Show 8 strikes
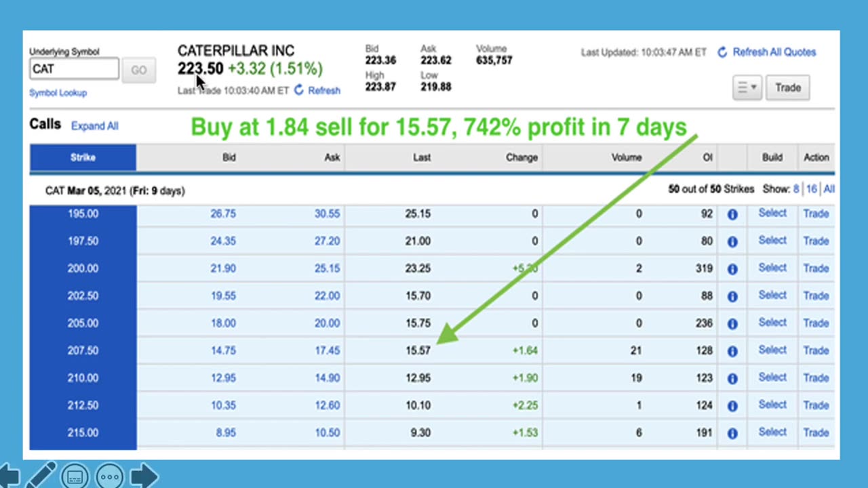 pos(796,189)
